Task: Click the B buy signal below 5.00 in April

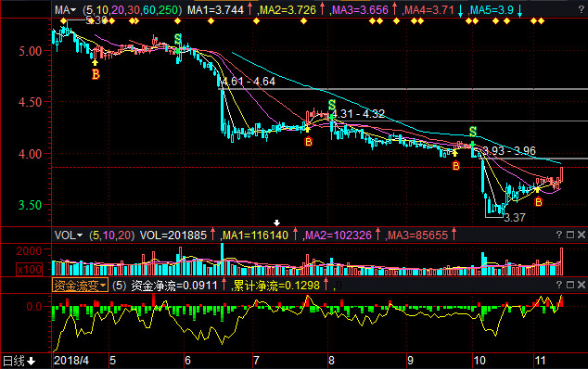Action: tap(96, 74)
